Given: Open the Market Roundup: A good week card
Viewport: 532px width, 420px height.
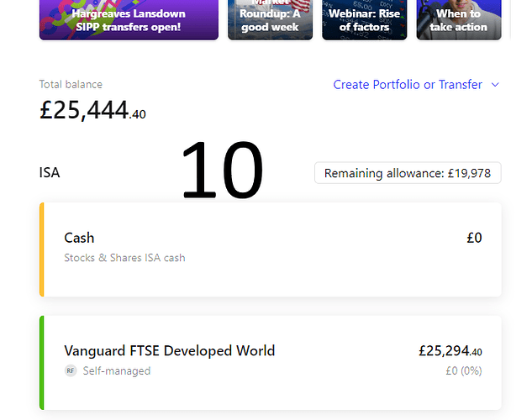Looking at the screenshot, I should [270, 20].
